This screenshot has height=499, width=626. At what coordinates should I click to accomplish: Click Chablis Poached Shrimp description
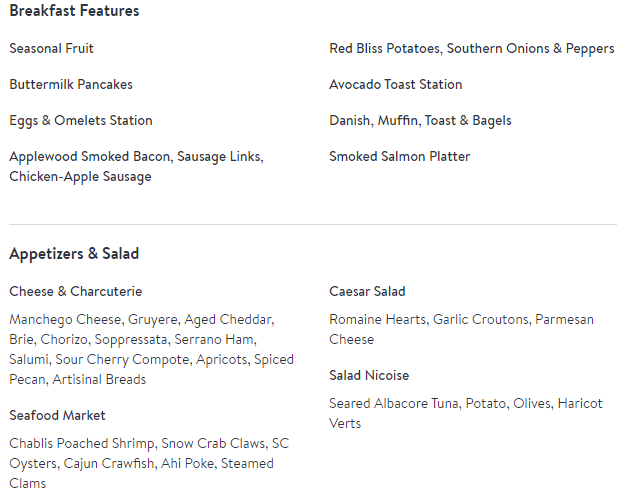tap(149, 463)
